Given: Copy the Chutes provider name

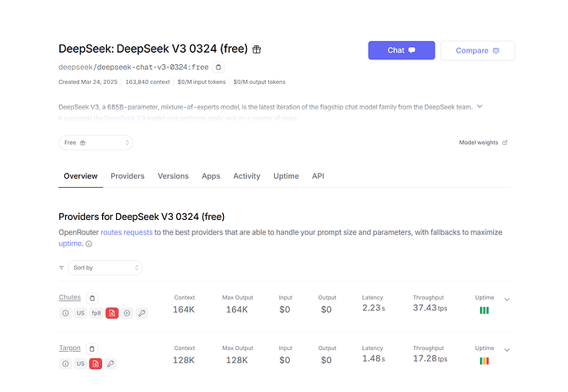Looking at the screenshot, I should [92, 298].
